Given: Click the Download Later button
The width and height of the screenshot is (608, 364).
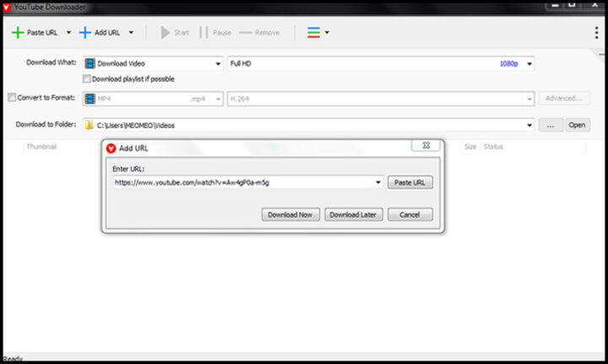Looking at the screenshot, I should tap(354, 215).
